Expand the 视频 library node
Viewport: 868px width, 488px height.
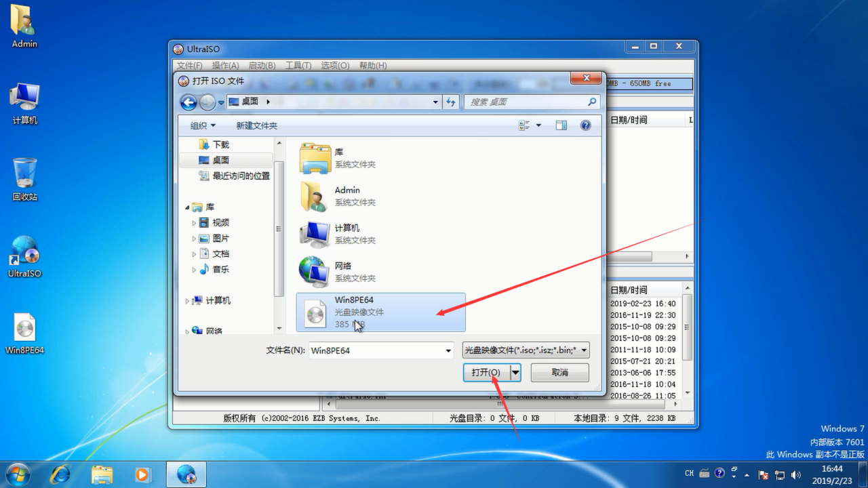(194, 223)
